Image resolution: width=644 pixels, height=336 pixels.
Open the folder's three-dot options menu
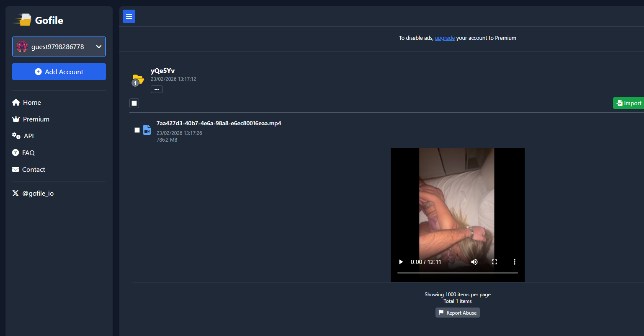click(157, 89)
